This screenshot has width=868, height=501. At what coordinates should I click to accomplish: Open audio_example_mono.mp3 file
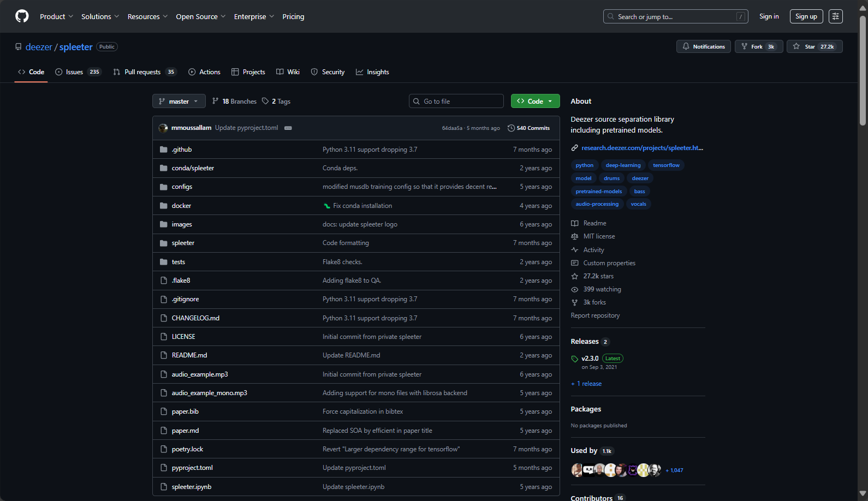[x=210, y=393]
